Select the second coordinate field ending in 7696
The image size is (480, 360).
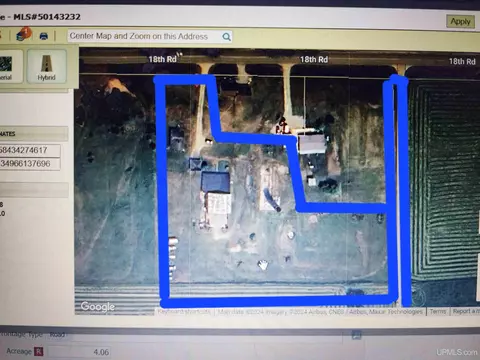pos(29,164)
